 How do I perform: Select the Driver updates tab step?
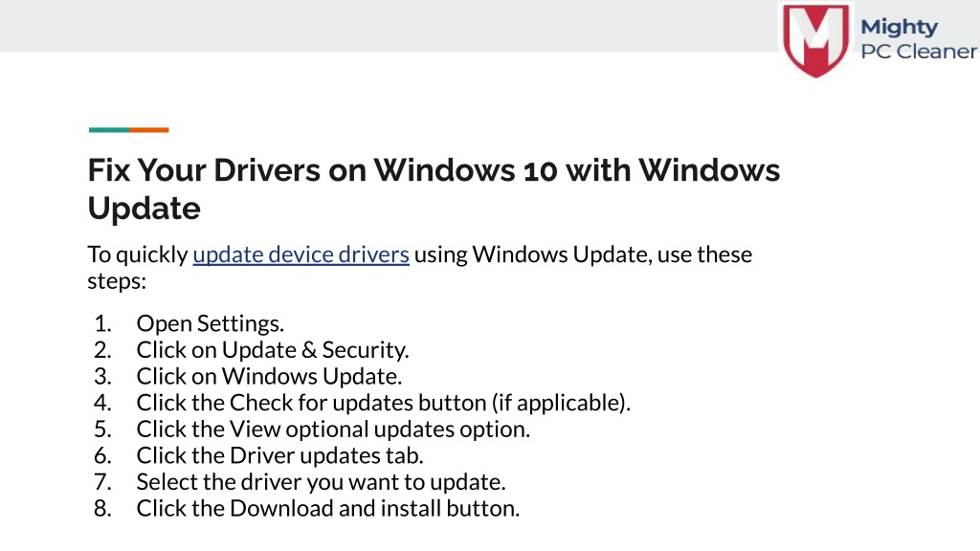click(279, 455)
